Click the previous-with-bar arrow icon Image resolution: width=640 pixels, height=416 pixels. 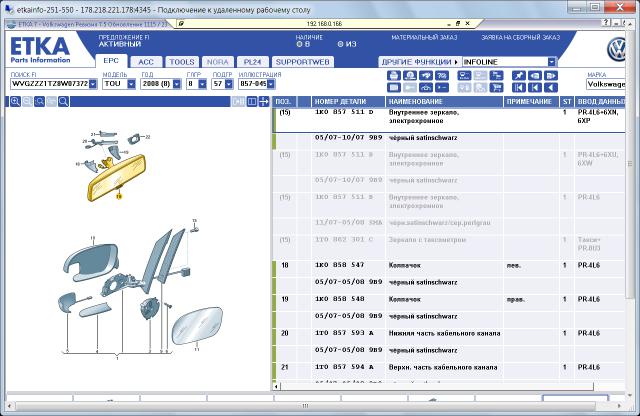coord(535,87)
